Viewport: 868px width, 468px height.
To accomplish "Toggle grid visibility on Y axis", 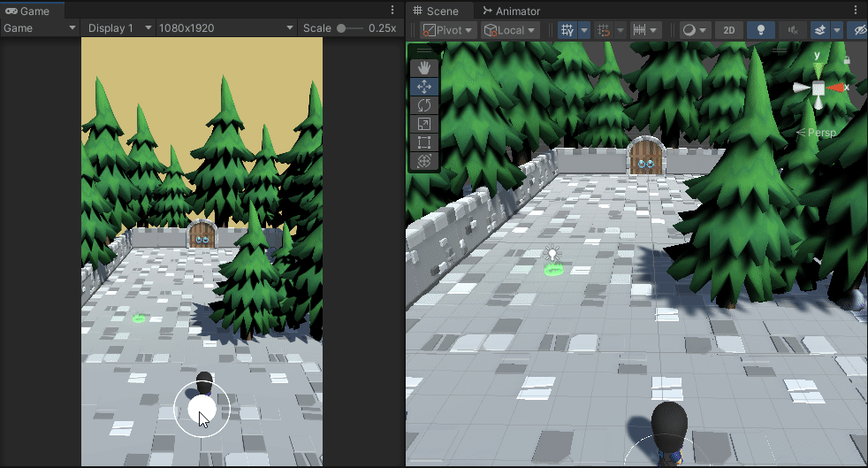I will point(567,30).
